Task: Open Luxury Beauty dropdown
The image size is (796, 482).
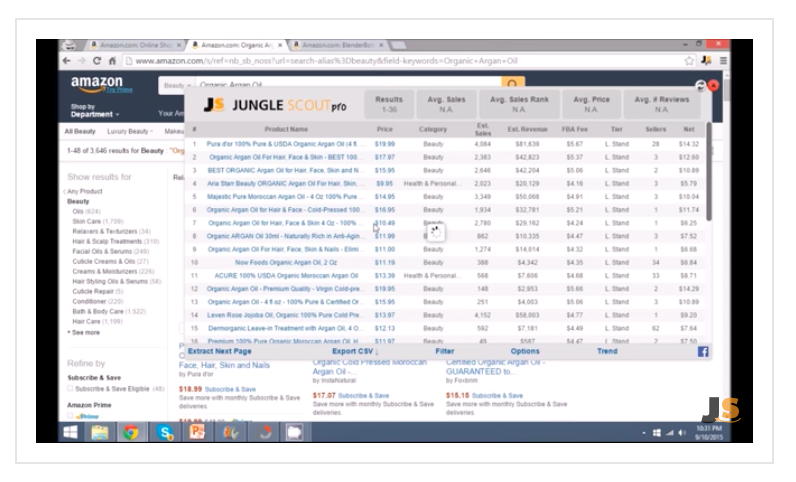Action: click(129, 132)
